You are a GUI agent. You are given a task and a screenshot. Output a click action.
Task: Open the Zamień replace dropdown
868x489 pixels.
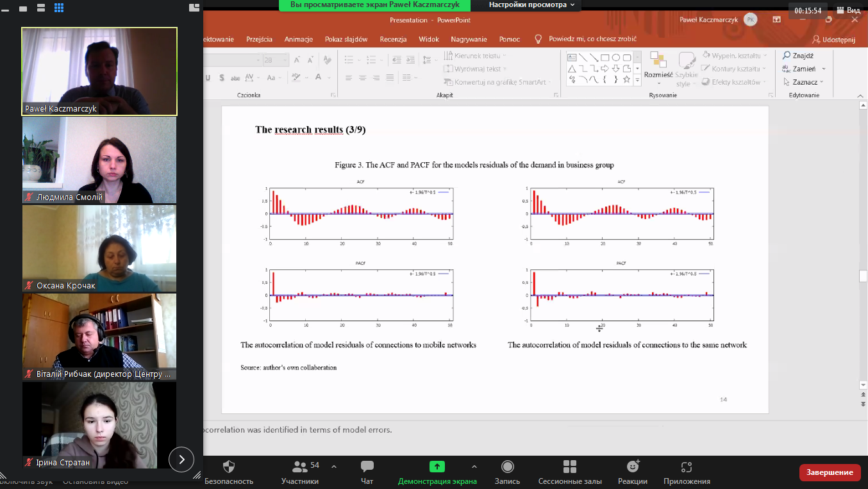coord(804,69)
